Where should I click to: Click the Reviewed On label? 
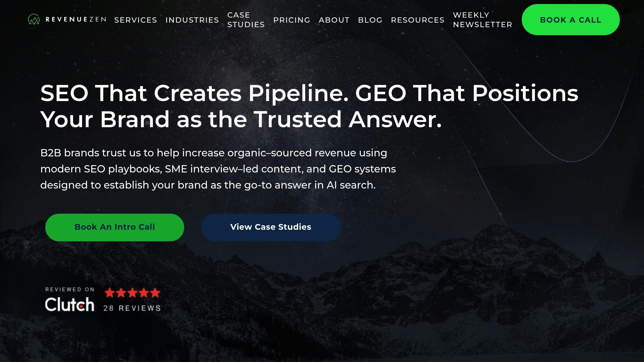coord(70,289)
